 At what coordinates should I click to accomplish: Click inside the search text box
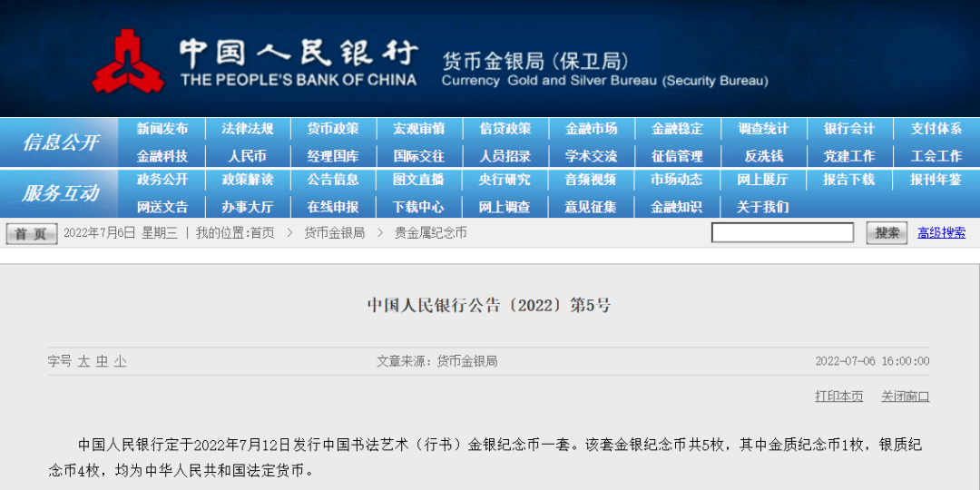(x=782, y=233)
